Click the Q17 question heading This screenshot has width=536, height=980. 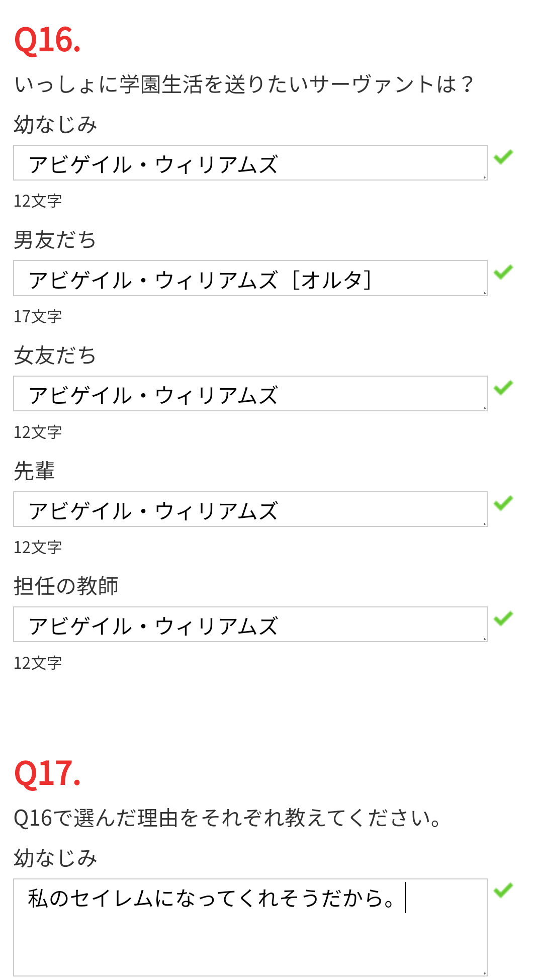(x=47, y=773)
